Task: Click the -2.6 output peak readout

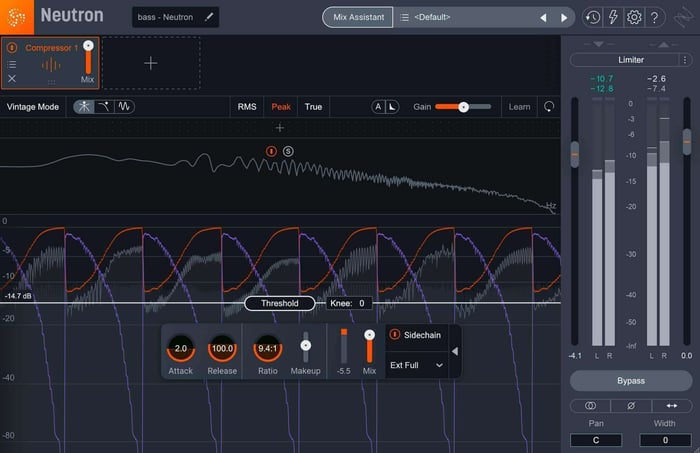Action: coord(656,79)
